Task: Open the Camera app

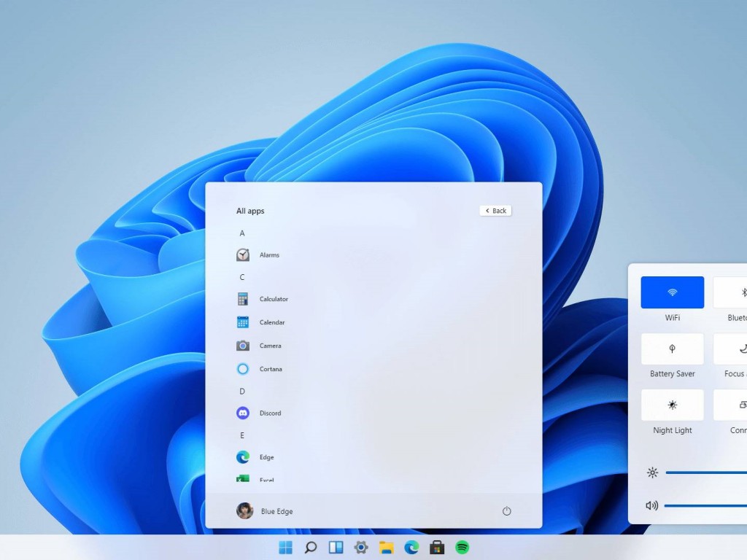Action: click(269, 346)
